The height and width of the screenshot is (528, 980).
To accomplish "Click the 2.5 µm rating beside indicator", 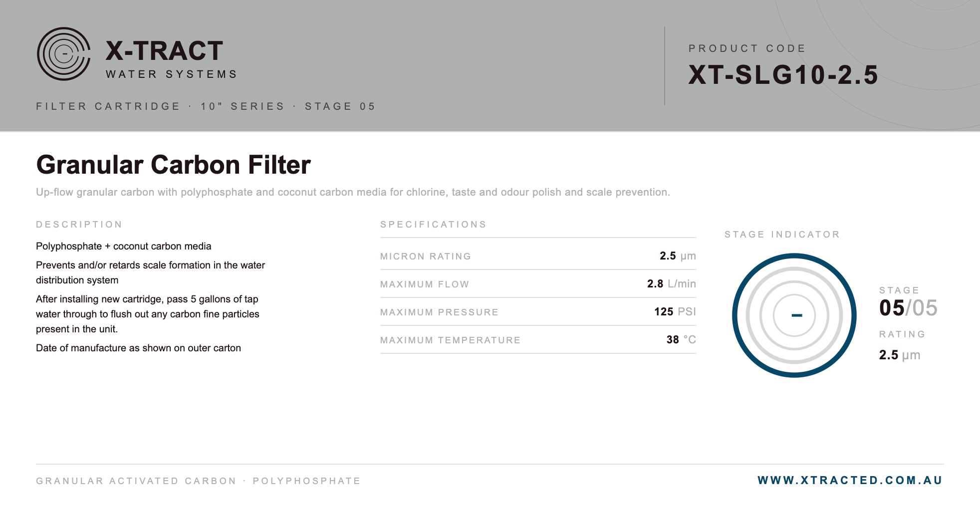I will (x=900, y=355).
